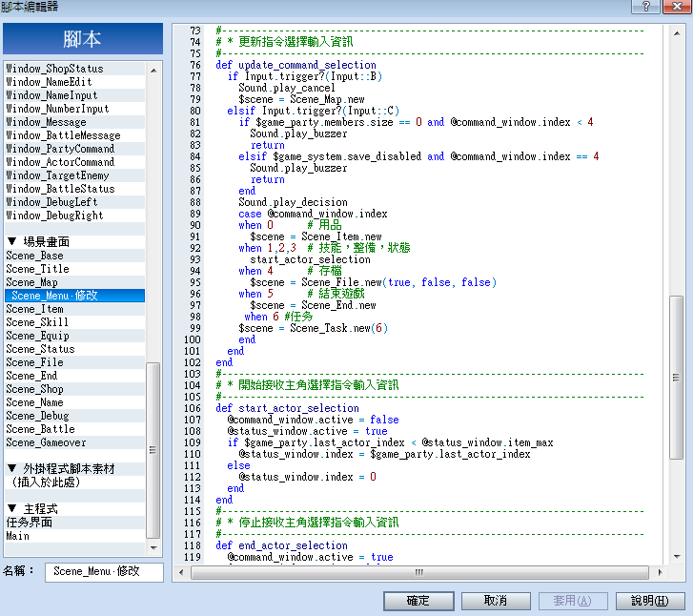Click code editor scroll down arrow
The width and height of the screenshot is (693, 616).
tap(677, 557)
